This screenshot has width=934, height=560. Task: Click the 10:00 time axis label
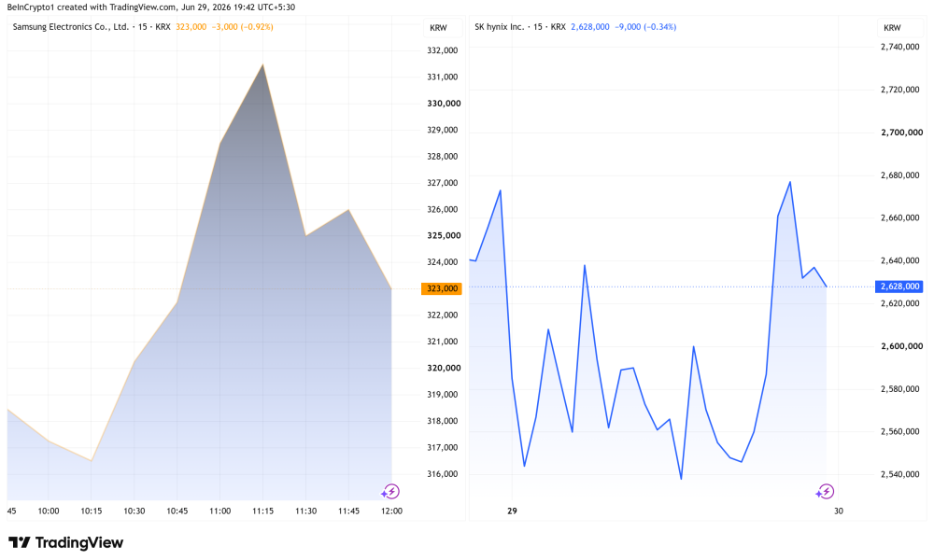[49, 511]
